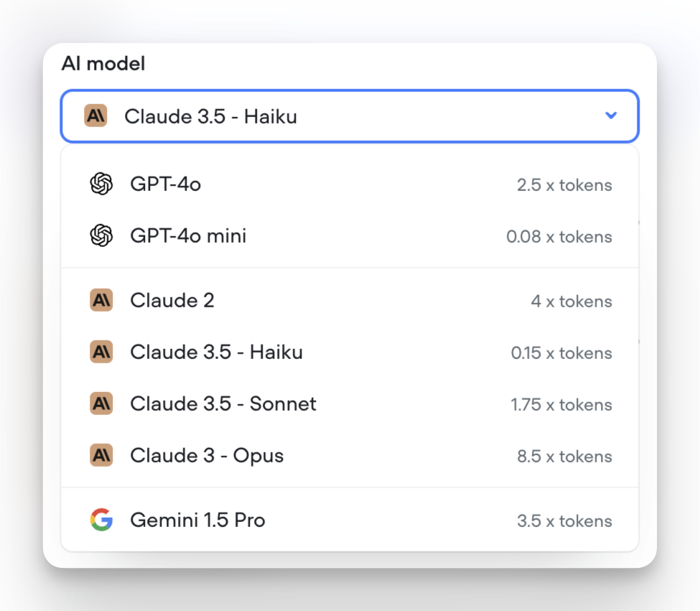Open the AI model selector field
This screenshot has width=700, height=611.
tap(350, 116)
